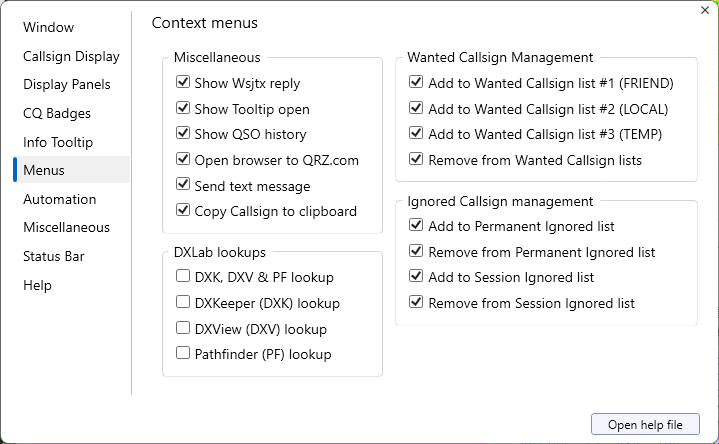The height and width of the screenshot is (444, 719).
Task: Enable DXK, DXV & PF lookup
Action: (183, 276)
